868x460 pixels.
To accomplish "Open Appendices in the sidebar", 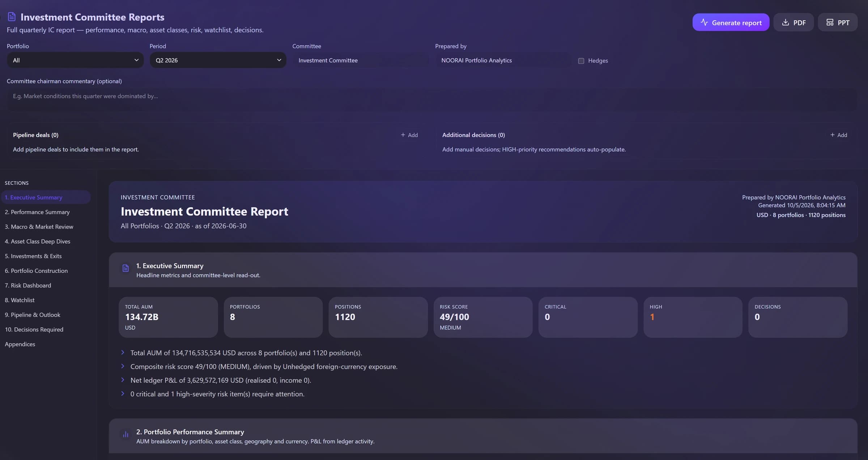I will [46, 344].
